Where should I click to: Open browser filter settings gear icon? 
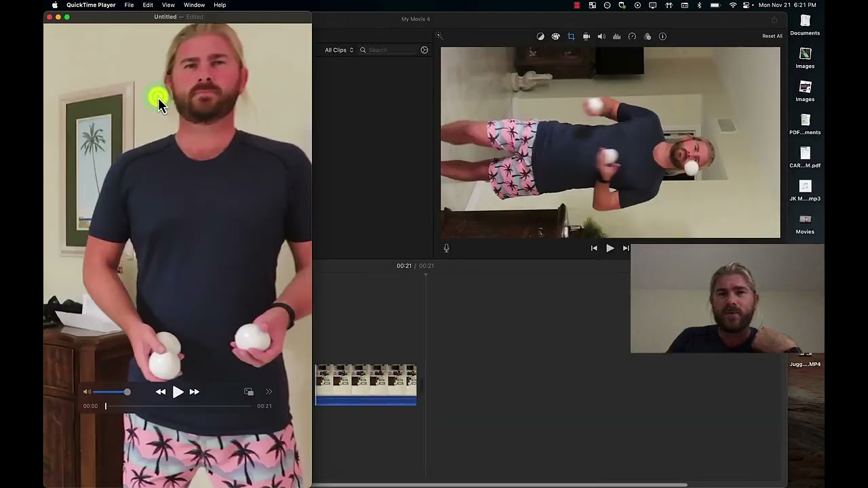[425, 50]
